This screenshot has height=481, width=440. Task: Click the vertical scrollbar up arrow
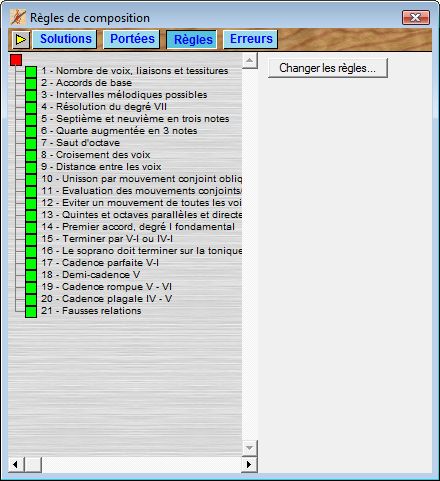pos(249,61)
